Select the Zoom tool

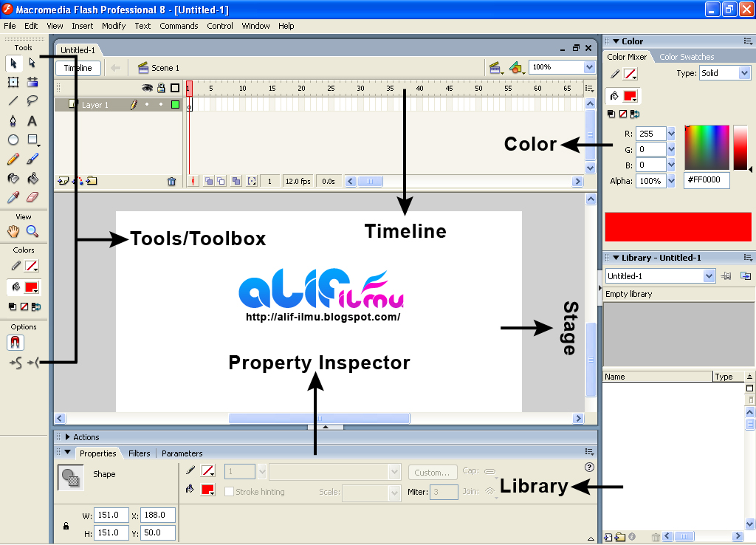tap(32, 231)
